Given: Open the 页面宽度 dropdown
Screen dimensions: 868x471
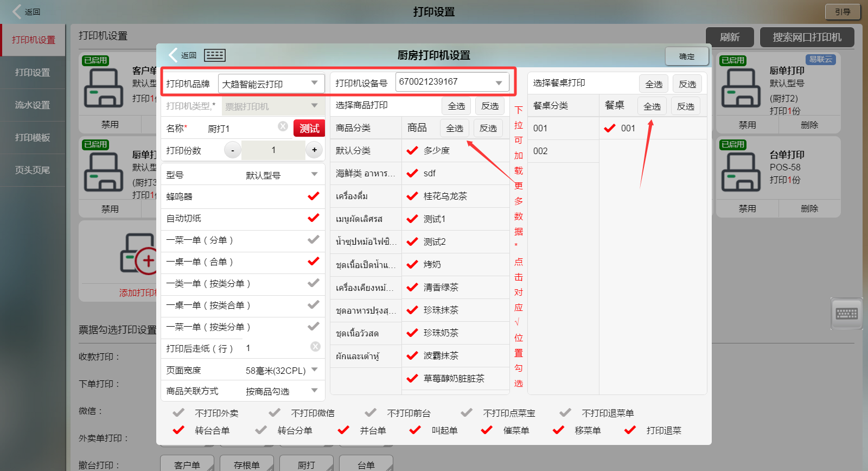Looking at the screenshot, I should [314, 370].
